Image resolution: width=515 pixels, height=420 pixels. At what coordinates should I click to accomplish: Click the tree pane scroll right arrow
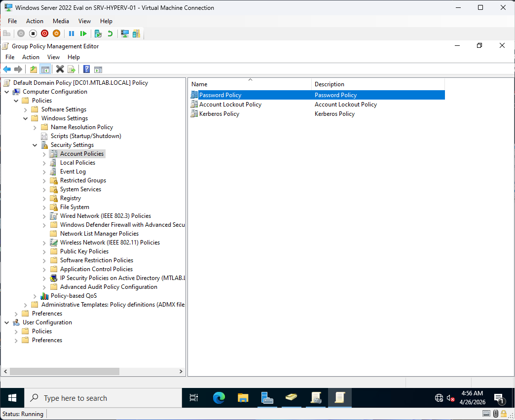point(181,371)
